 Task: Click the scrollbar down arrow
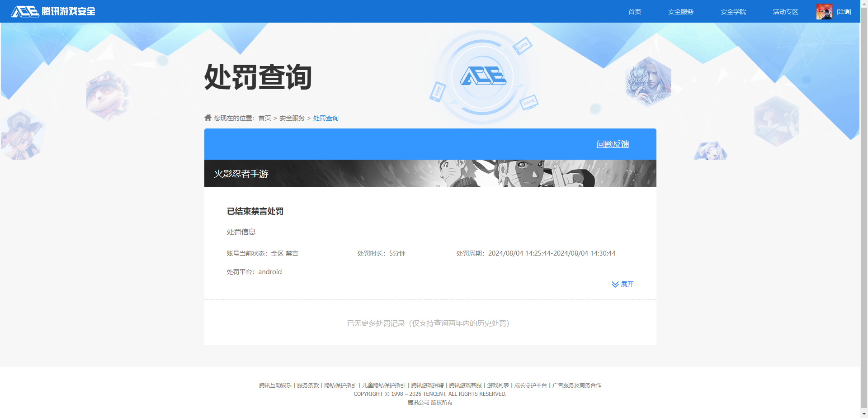[x=864, y=414]
